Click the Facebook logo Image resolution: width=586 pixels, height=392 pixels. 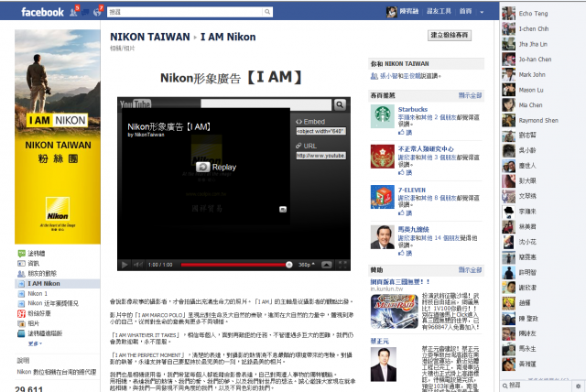click(42, 12)
